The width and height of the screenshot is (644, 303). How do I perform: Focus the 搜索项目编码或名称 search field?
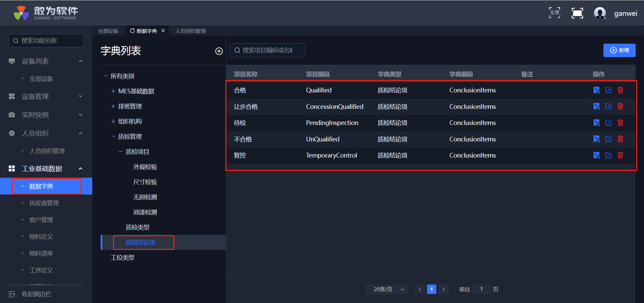(x=267, y=50)
